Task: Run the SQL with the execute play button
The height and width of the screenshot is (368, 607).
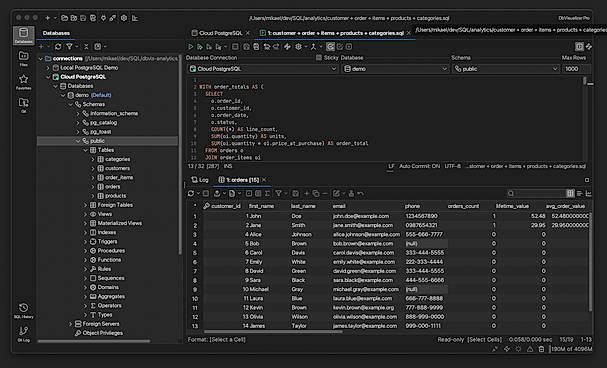Action: click(x=190, y=46)
